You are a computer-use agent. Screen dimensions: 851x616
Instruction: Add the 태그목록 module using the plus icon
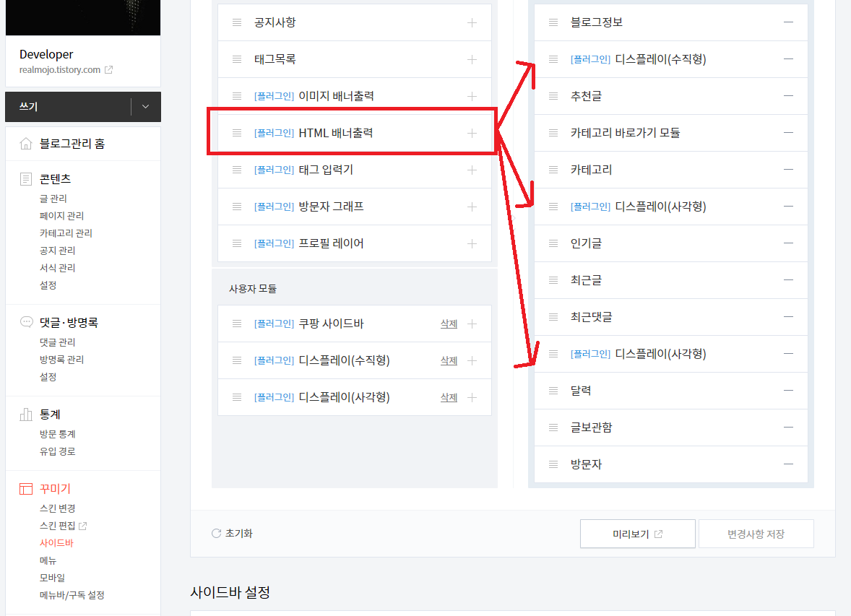472,58
